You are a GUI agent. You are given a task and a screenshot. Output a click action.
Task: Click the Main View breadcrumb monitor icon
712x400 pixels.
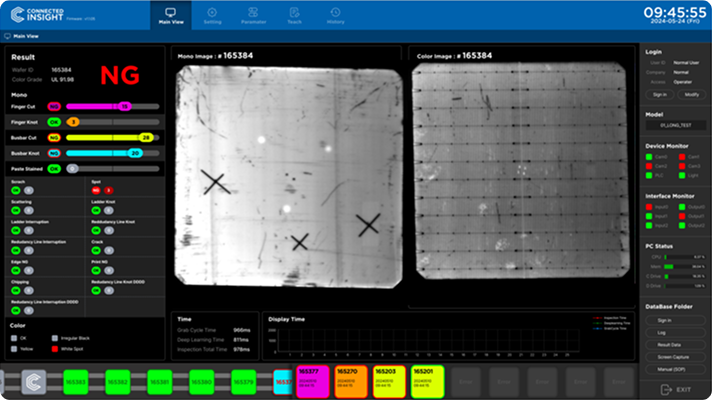click(x=7, y=36)
